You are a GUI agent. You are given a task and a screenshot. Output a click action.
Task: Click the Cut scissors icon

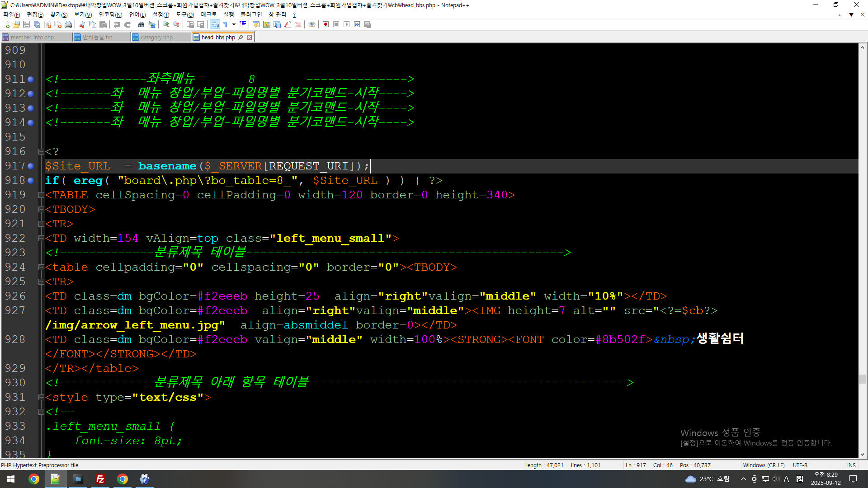click(82, 24)
